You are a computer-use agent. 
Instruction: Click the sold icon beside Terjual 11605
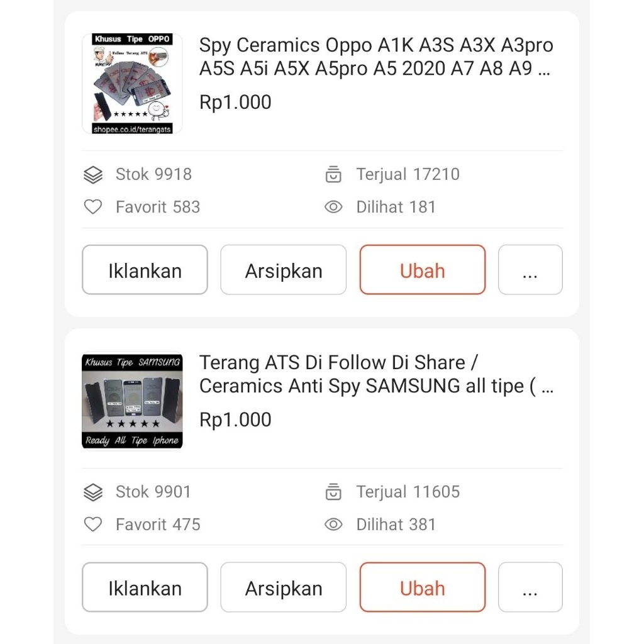(x=333, y=492)
